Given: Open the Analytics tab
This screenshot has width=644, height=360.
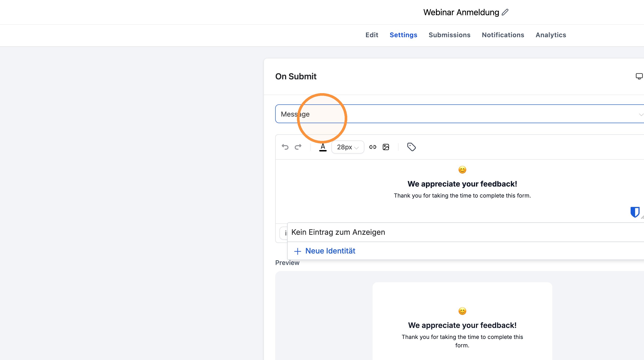Looking at the screenshot, I should coord(551,35).
